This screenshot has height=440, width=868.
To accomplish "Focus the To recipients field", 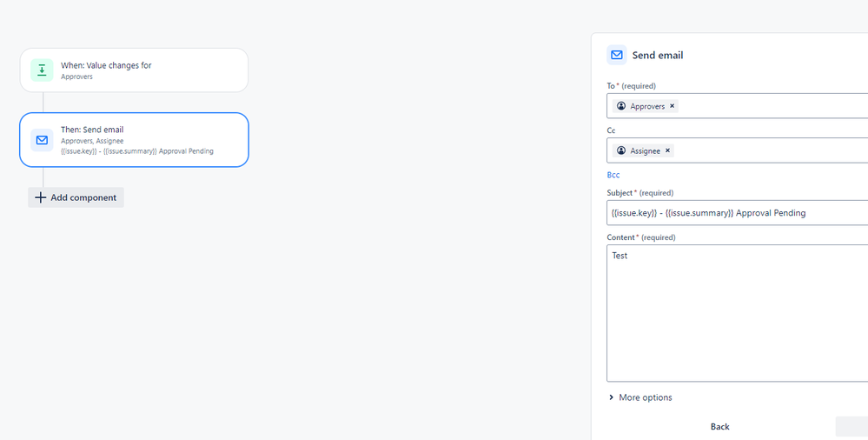I will coord(738,106).
